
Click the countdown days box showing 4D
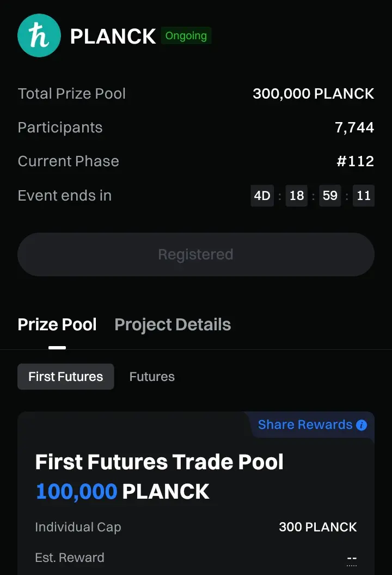point(262,196)
